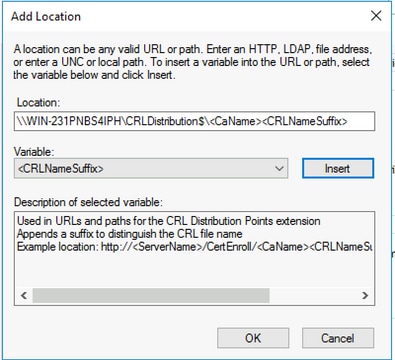Click the Insert button
Viewport: 395px width, 360px height.
point(338,168)
